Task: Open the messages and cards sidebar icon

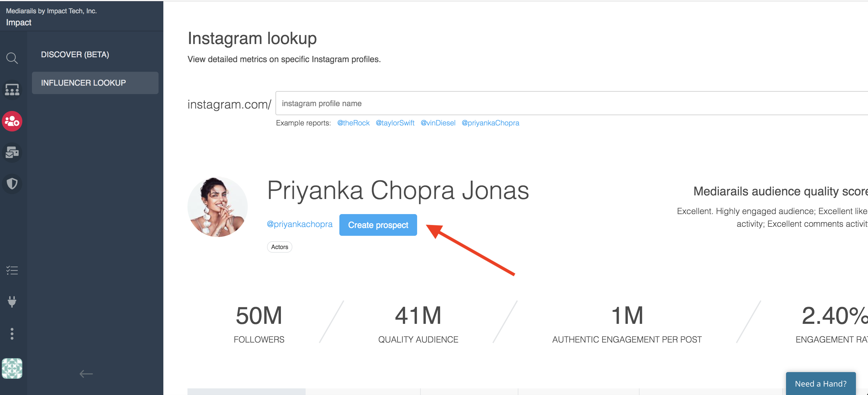Action: (12, 152)
